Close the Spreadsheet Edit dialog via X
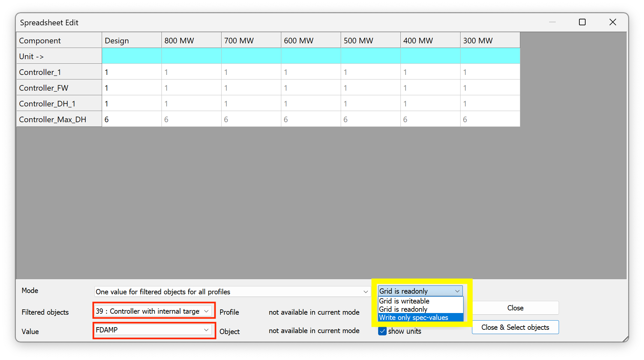 [x=612, y=22]
